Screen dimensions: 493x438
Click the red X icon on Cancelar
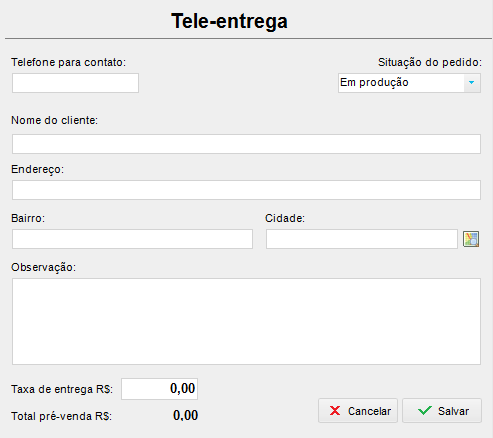(335, 411)
